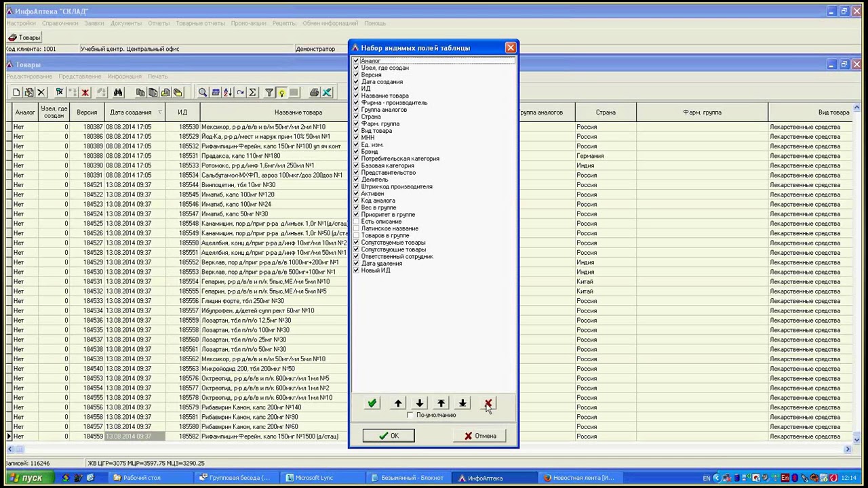Click the Страна column header

[x=606, y=112]
